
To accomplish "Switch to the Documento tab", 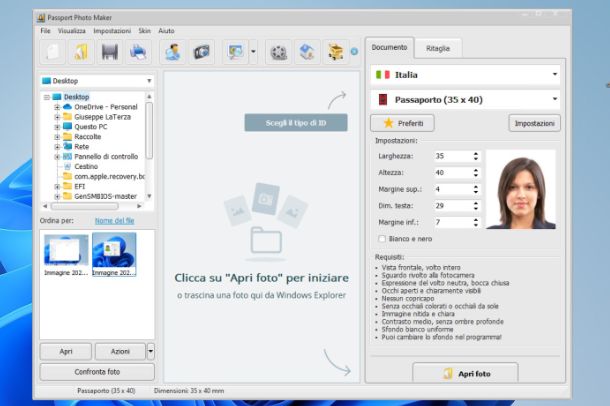I will pyautogui.click(x=389, y=47).
